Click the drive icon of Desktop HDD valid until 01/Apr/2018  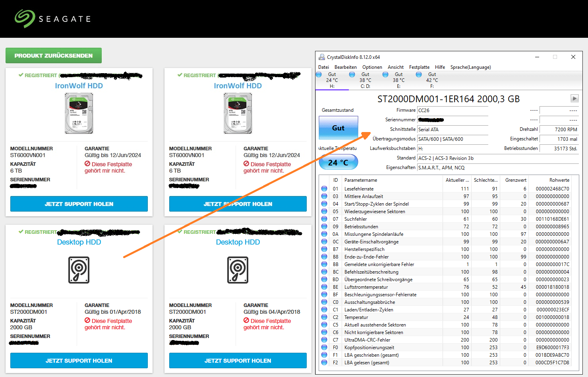click(x=79, y=270)
